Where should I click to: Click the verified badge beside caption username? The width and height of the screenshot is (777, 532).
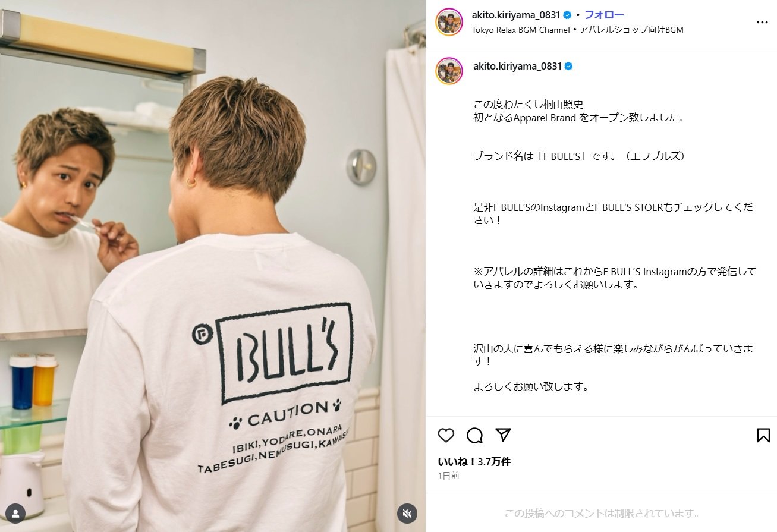(x=569, y=66)
